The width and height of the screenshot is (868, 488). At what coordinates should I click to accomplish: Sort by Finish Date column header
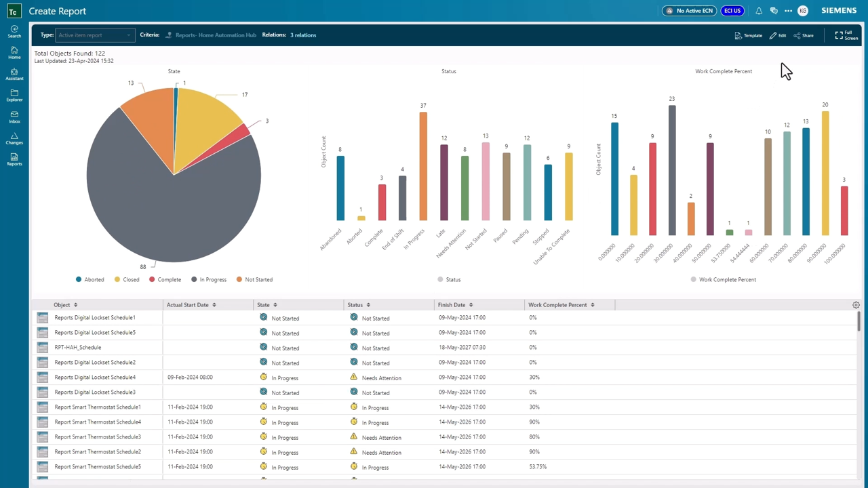click(x=455, y=305)
